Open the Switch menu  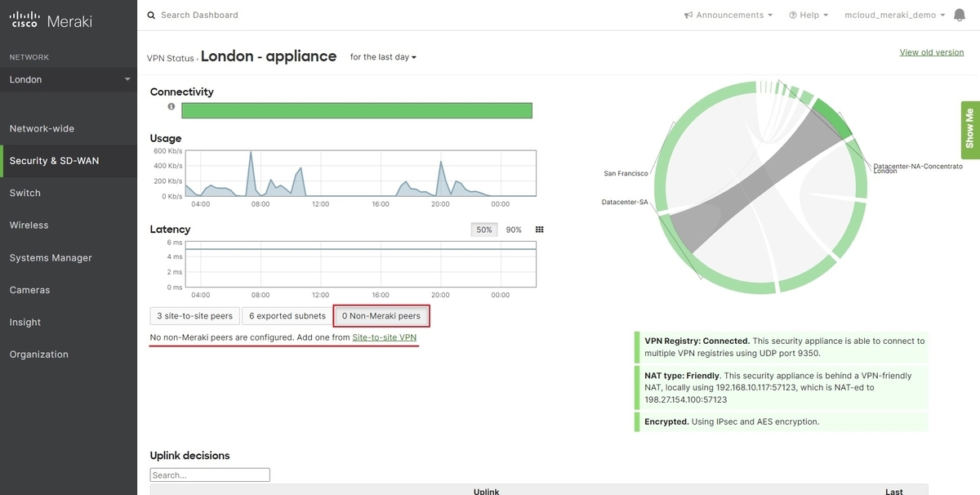tap(69, 193)
